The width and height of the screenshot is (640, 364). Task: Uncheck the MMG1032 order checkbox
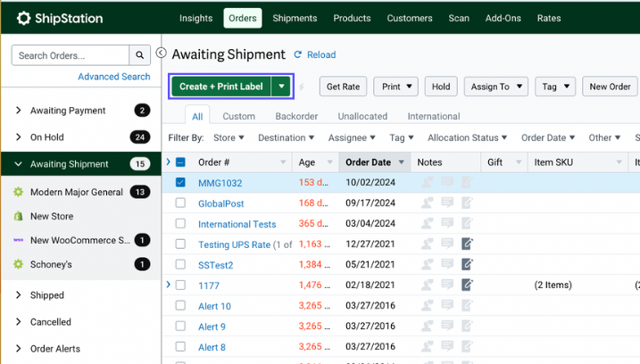click(x=180, y=182)
